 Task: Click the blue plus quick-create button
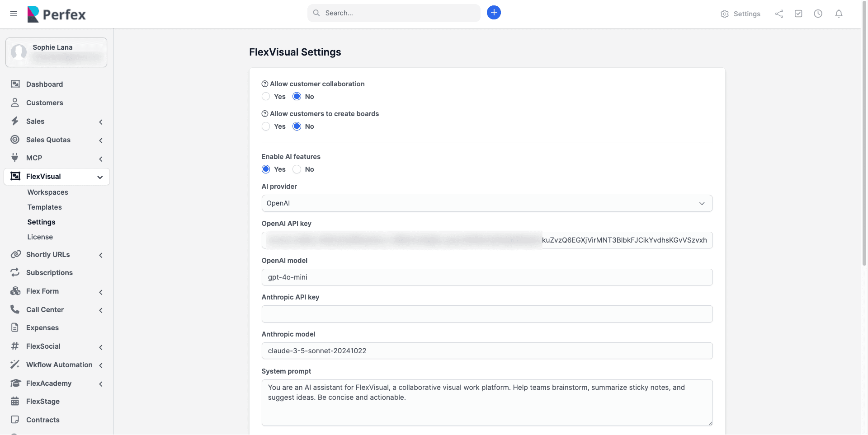click(494, 13)
